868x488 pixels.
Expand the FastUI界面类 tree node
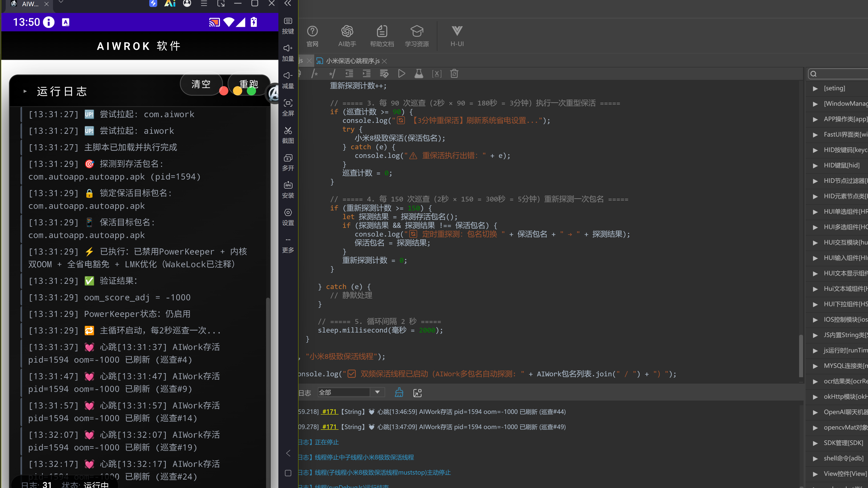pyautogui.click(x=815, y=135)
